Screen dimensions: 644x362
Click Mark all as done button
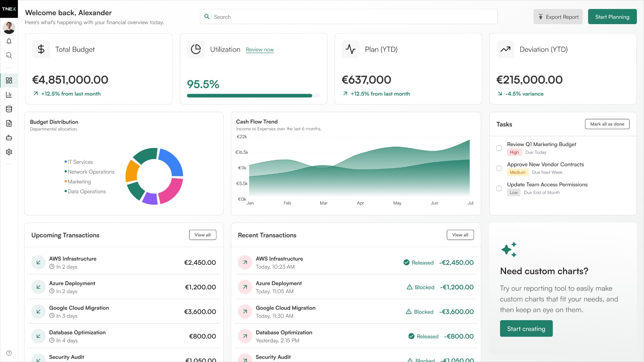click(607, 124)
